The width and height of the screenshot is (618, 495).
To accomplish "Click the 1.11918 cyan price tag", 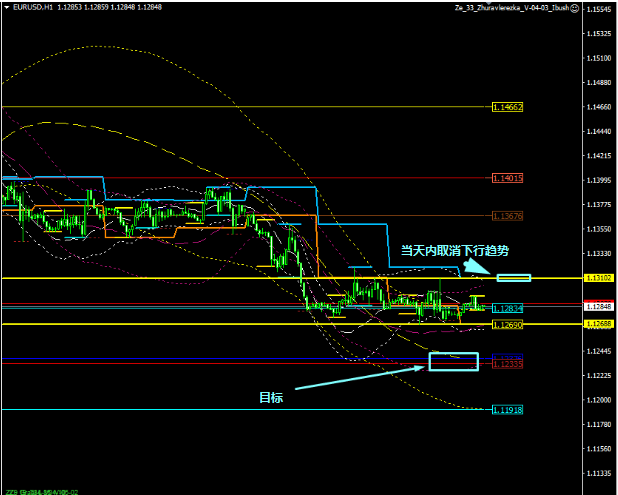I will click(x=507, y=410).
